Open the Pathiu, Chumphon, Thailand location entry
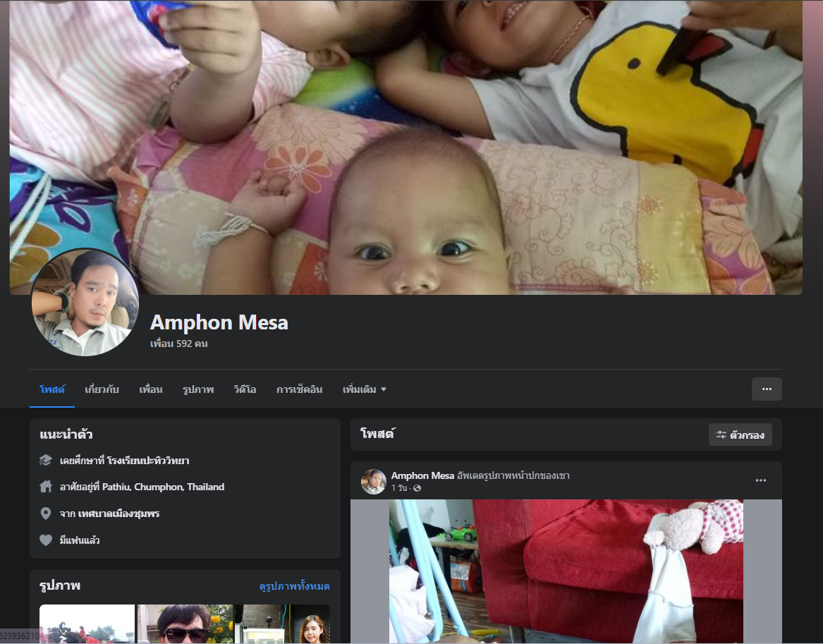Image resolution: width=823 pixels, height=644 pixels. coord(163,487)
